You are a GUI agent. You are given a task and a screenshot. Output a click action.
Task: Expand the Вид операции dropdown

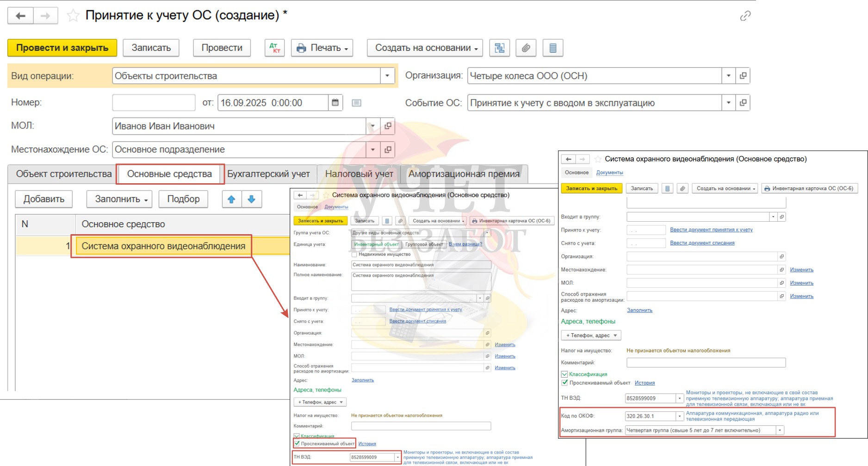coord(387,76)
